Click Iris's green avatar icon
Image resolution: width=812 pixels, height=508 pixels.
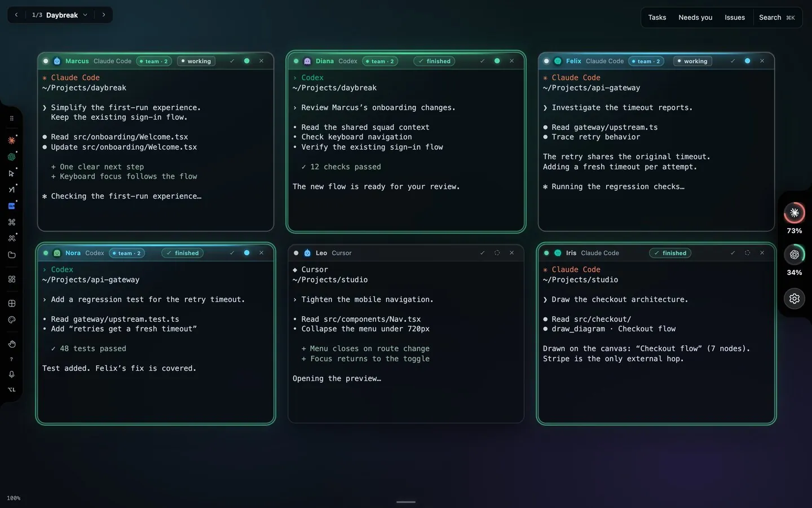[x=558, y=253]
